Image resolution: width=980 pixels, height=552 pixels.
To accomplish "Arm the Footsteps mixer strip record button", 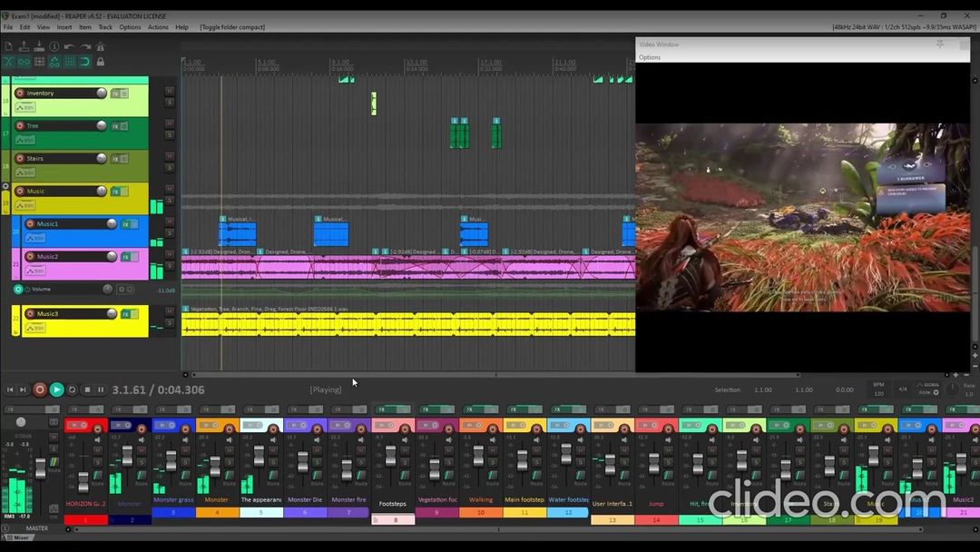I will [405, 429].
